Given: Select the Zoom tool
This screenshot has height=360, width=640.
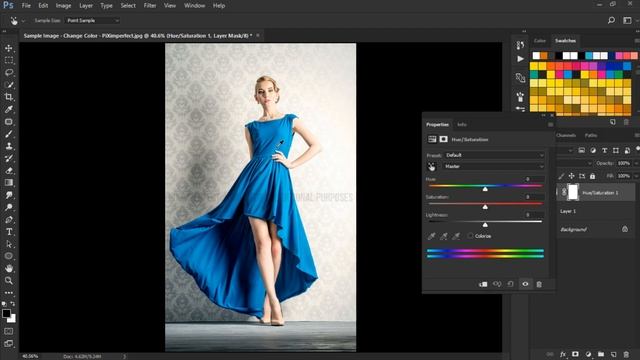Looking at the screenshot, I should coord(9,281).
